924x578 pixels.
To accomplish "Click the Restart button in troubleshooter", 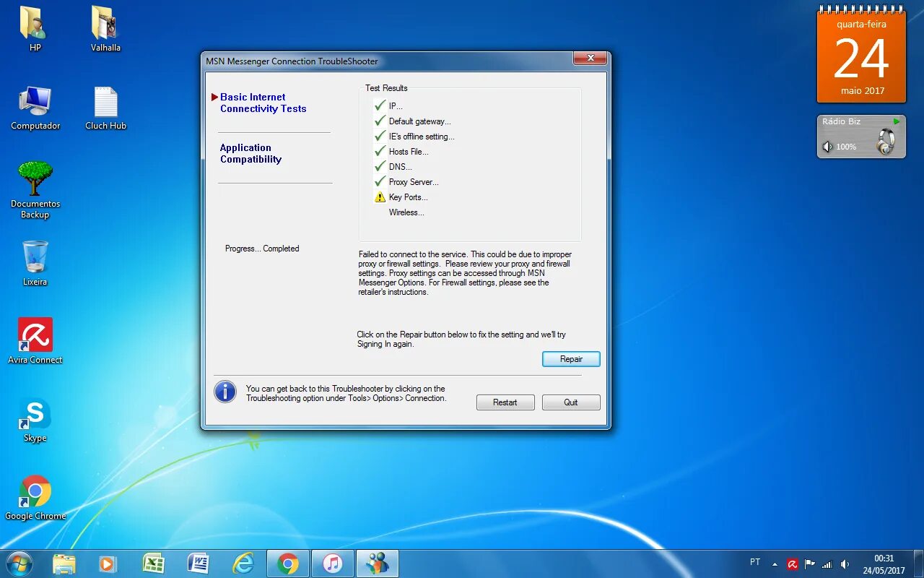I will (x=505, y=402).
